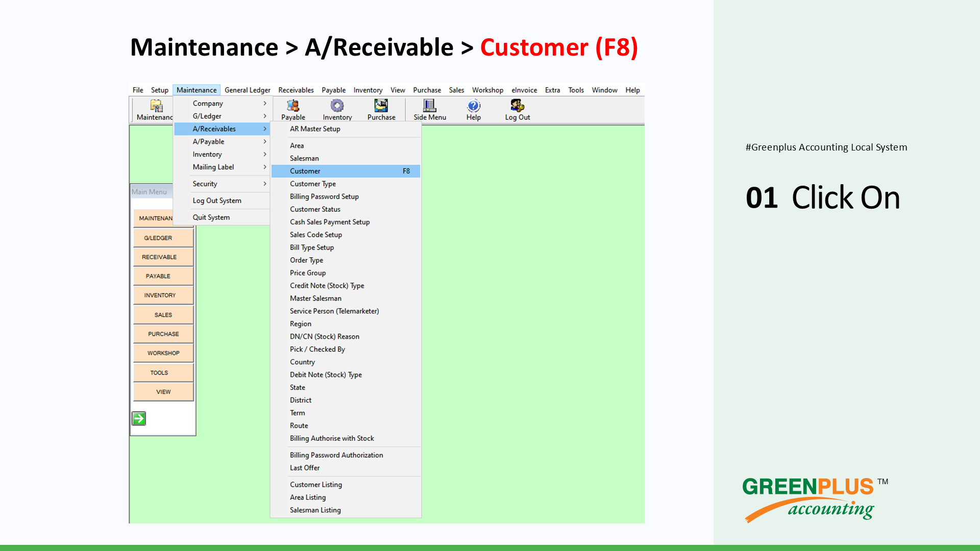Select Billing Authorise with Stock
Screen dimensions: 980x551
(346, 438)
